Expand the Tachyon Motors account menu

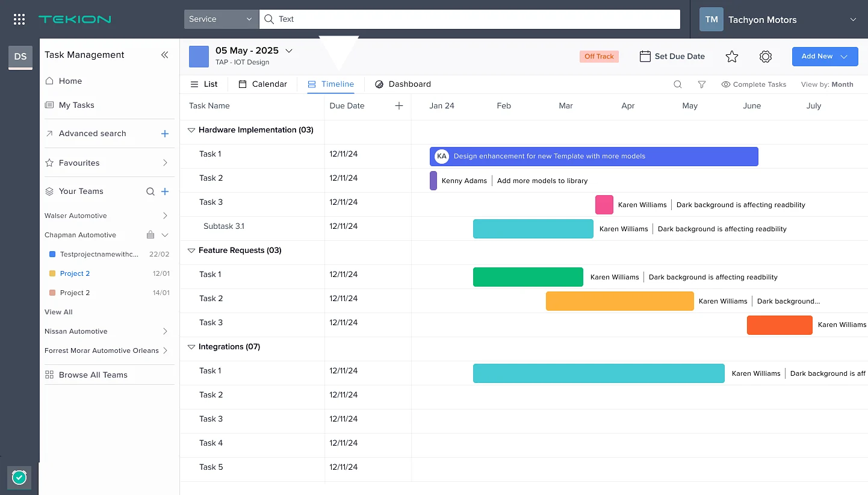pyautogui.click(x=853, y=20)
